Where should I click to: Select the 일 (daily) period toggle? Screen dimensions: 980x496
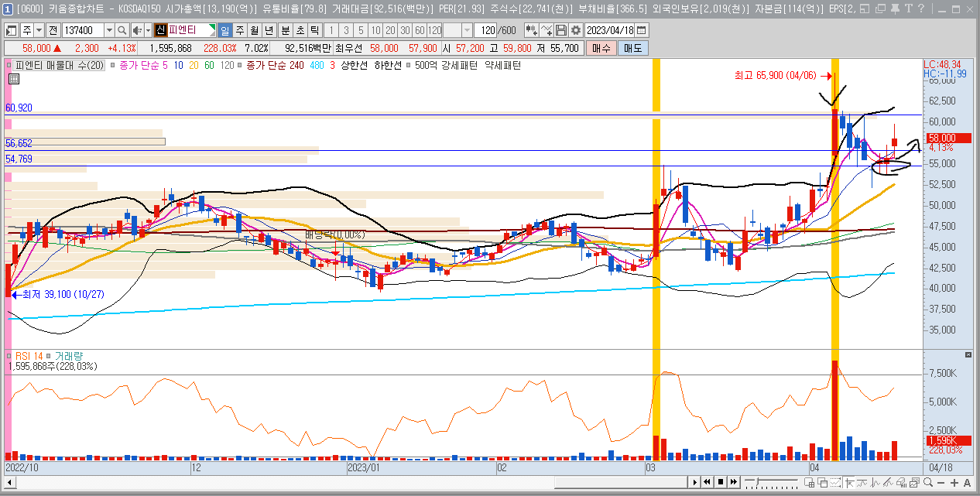coord(224,30)
